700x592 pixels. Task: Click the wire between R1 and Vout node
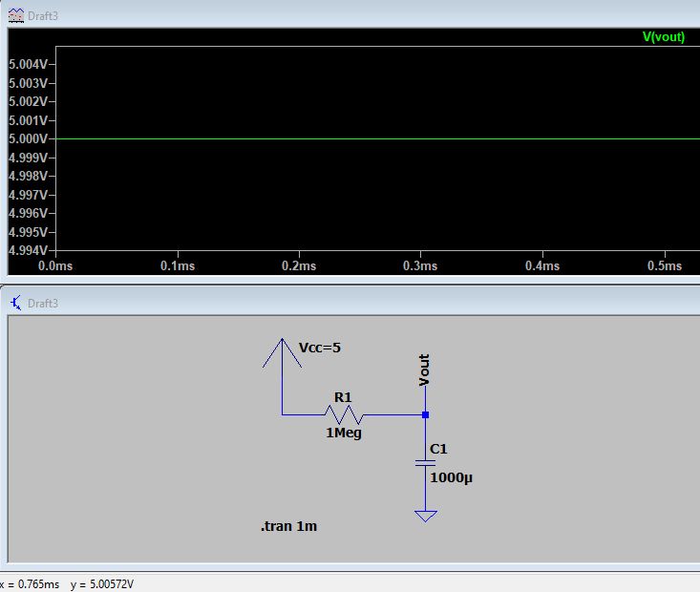tap(392, 414)
